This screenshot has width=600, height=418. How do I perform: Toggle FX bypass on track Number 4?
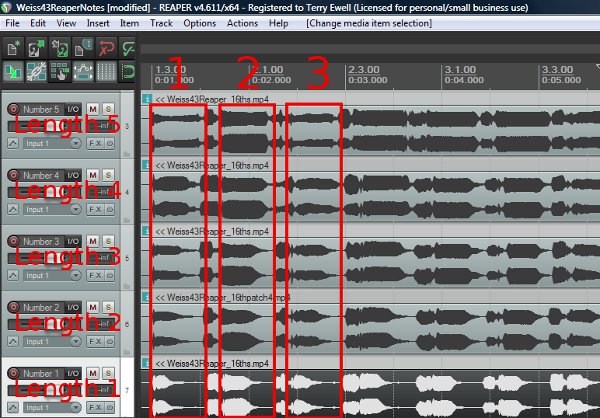pos(109,209)
